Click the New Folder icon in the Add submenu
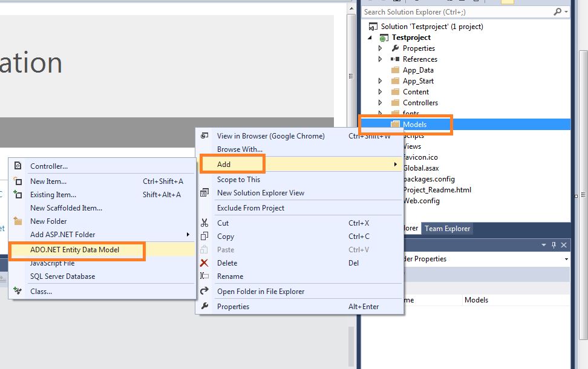The image size is (588, 369). (x=18, y=221)
